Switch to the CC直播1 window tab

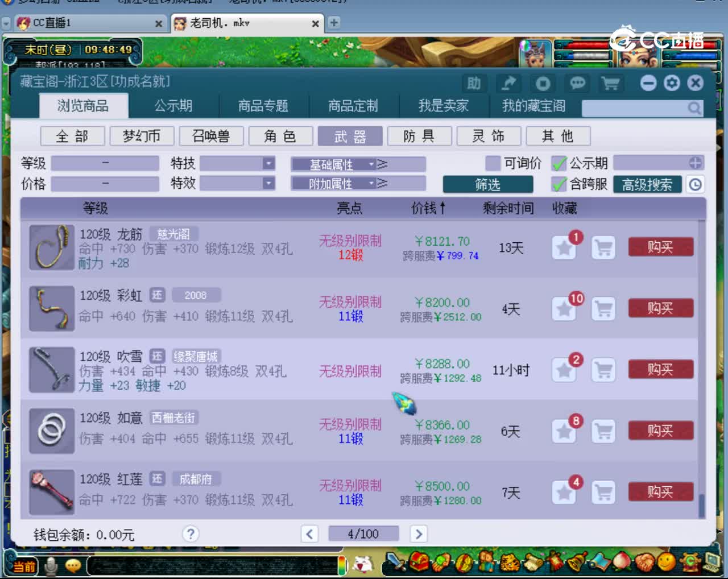(89, 23)
